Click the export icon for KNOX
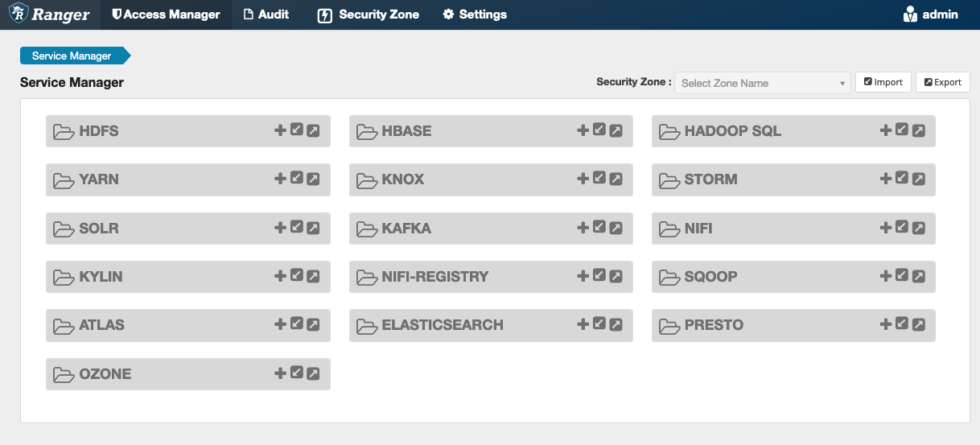 pos(616,179)
